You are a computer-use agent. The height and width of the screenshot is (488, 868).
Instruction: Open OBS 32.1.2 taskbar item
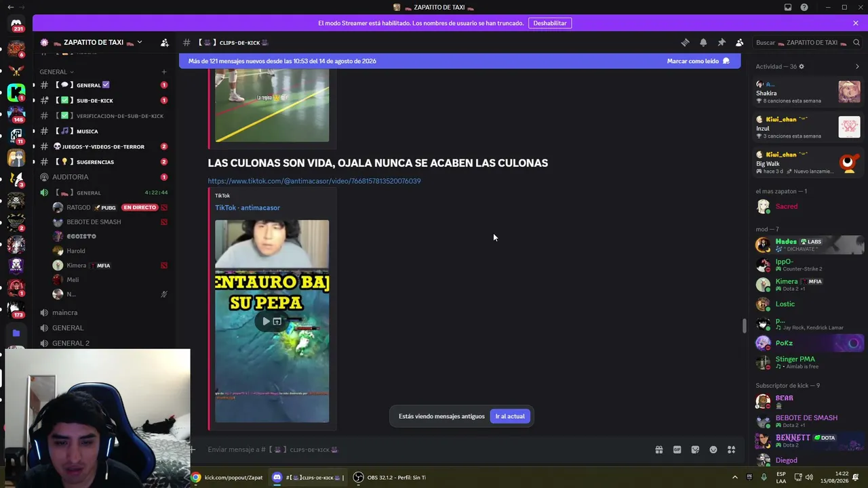tap(389, 477)
